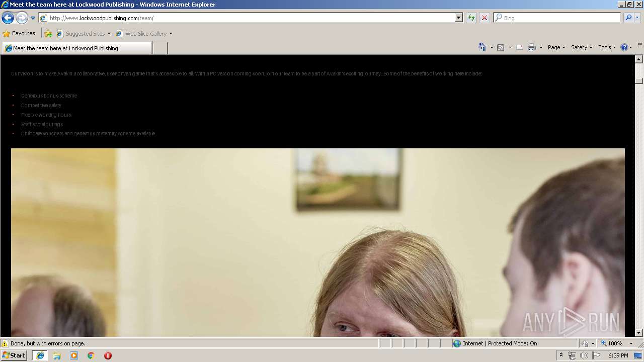Click the browser Back button

[x=8, y=18]
